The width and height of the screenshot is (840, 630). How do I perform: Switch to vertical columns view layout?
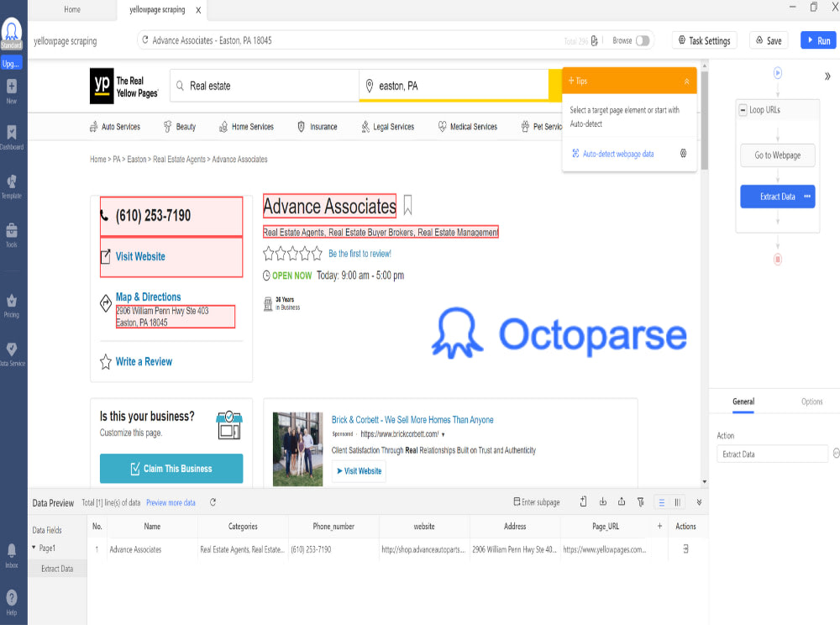(x=677, y=502)
